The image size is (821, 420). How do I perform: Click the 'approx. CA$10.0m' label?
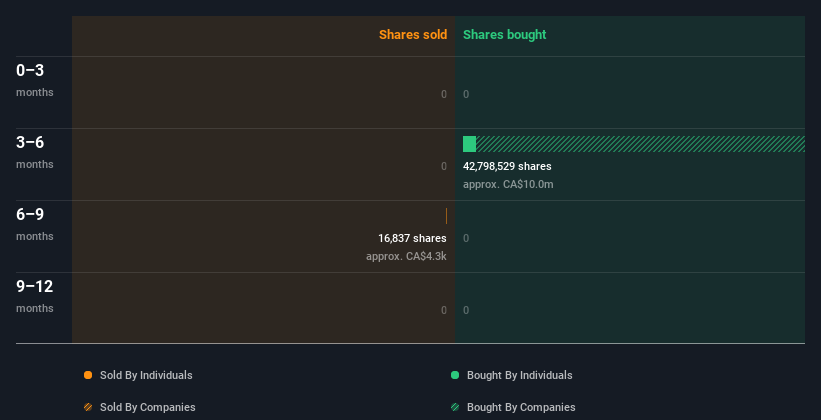coord(508,184)
